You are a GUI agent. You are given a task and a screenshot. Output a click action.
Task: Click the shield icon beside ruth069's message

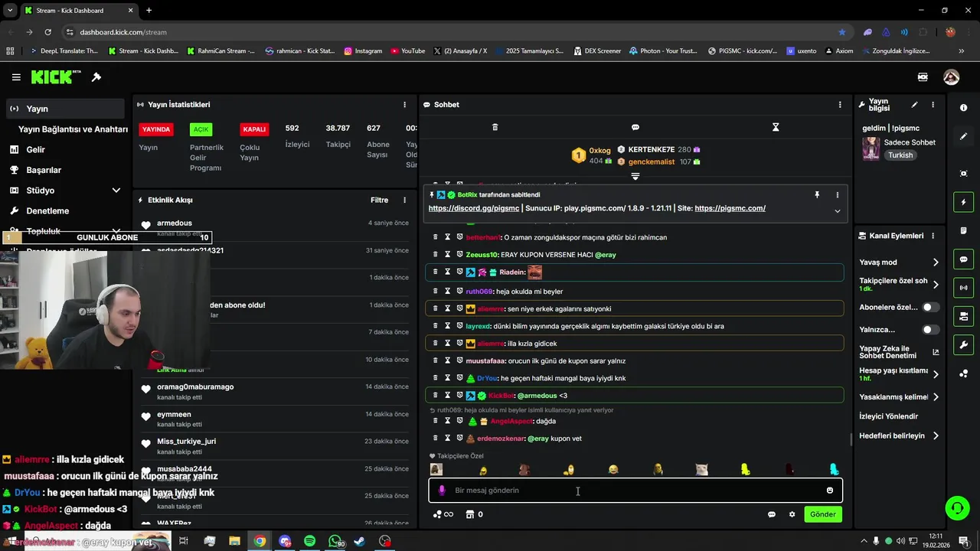coord(460,292)
